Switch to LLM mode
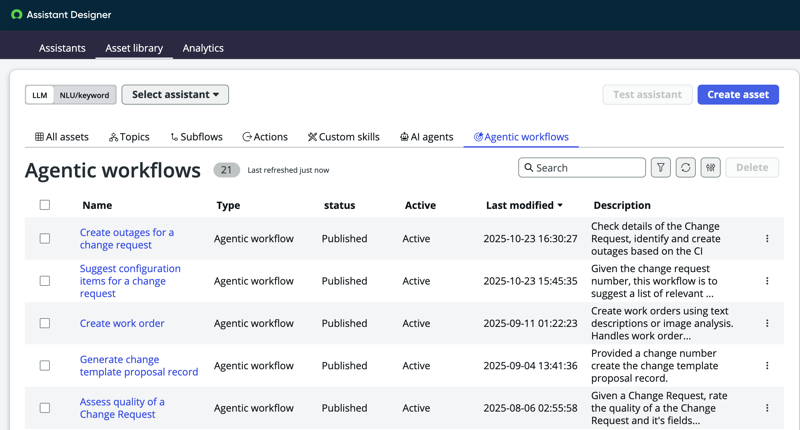 point(40,95)
